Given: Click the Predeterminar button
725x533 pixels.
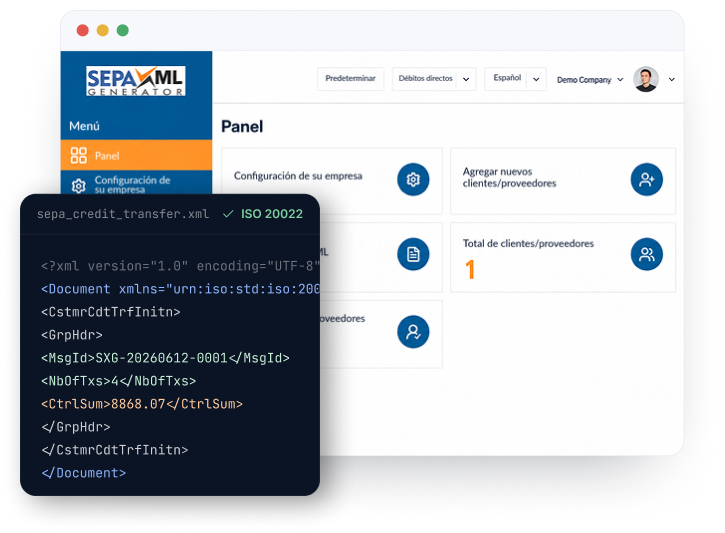Looking at the screenshot, I should coord(350,79).
